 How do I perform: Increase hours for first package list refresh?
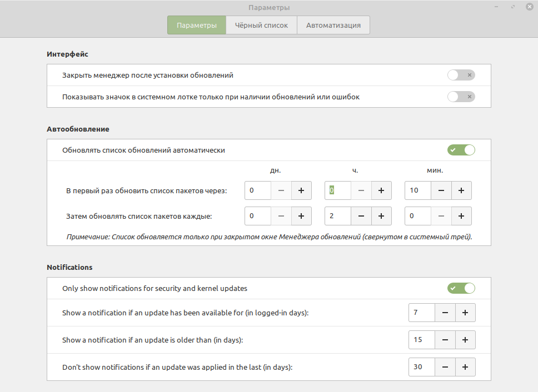click(381, 190)
